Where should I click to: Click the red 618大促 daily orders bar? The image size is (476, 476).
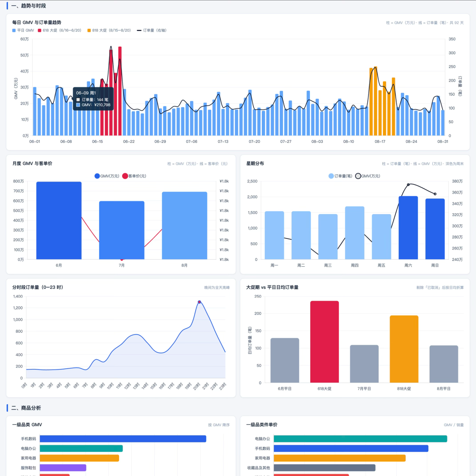pos(324,342)
